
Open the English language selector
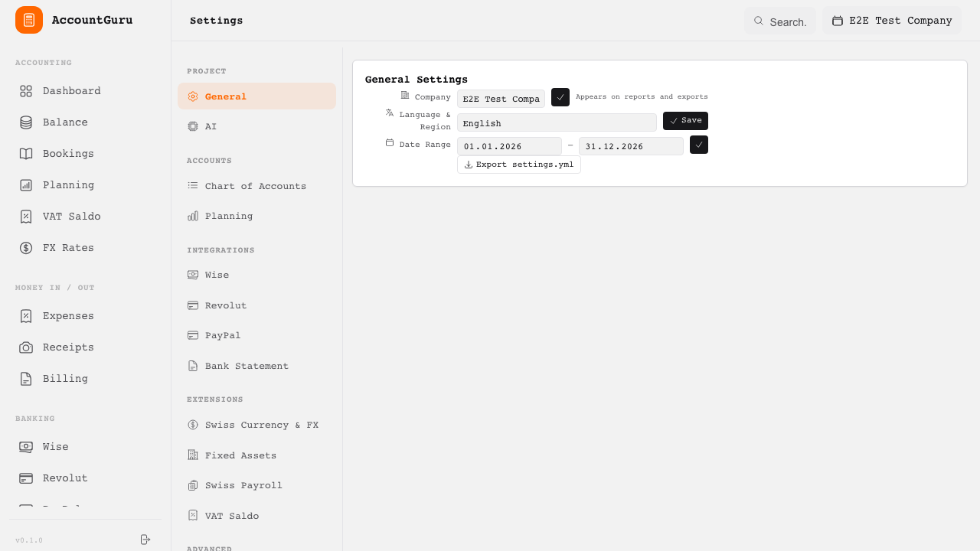tap(557, 123)
